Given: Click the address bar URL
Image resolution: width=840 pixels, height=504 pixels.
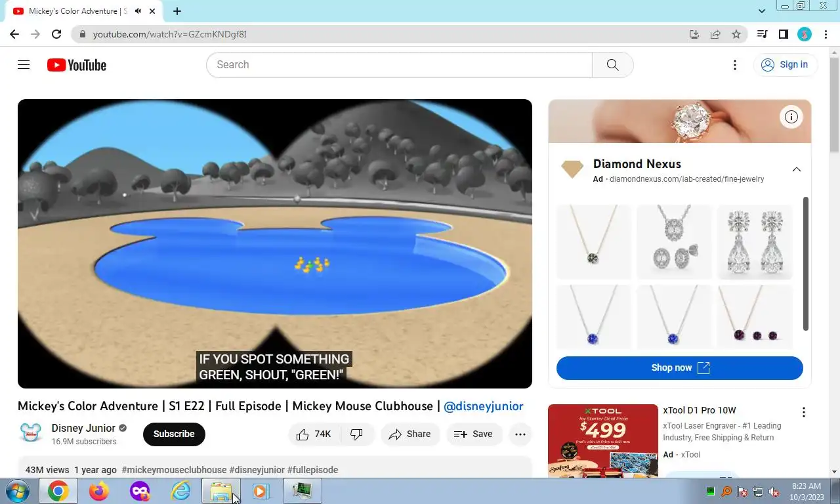Looking at the screenshot, I should 169,34.
